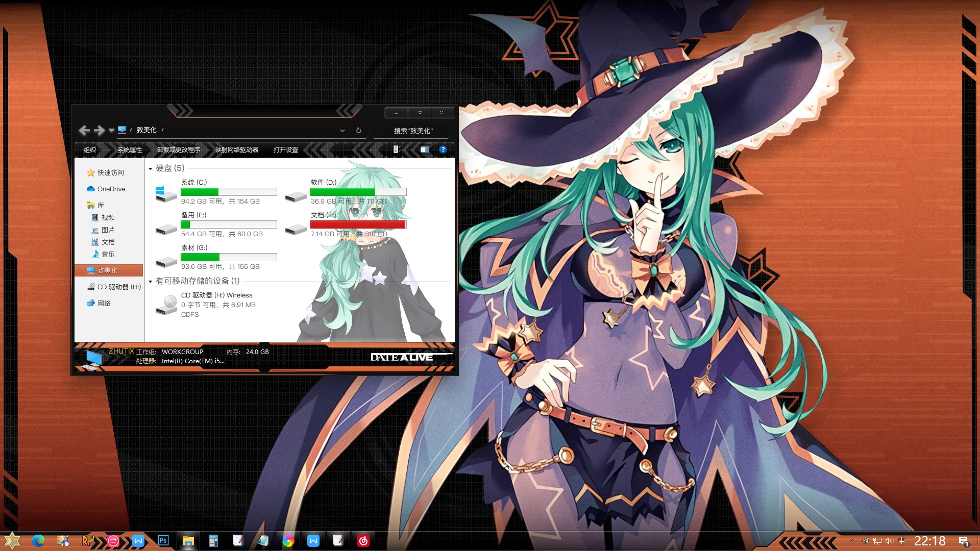The image size is (980, 551).
Task: Select the 软件 (D:) drive icon
Action: pos(296,196)
